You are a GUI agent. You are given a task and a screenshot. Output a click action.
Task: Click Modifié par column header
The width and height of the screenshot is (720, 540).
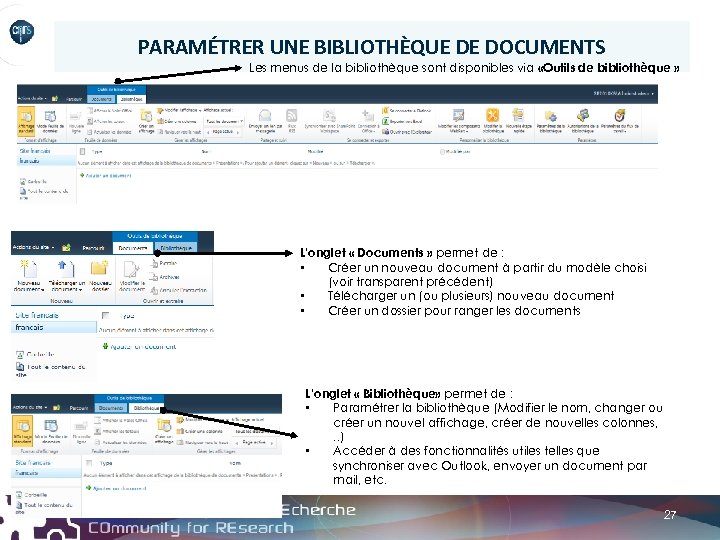pos(456,152)
